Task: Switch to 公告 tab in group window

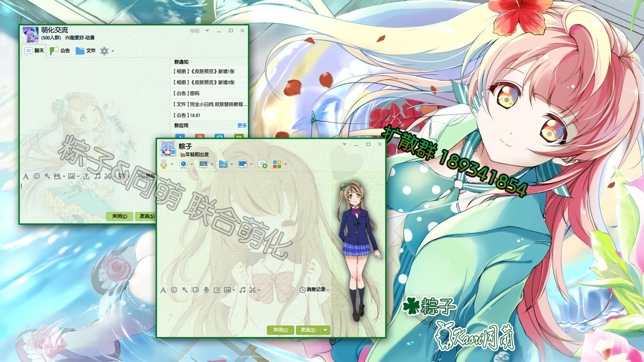Action: pos(60,50)
